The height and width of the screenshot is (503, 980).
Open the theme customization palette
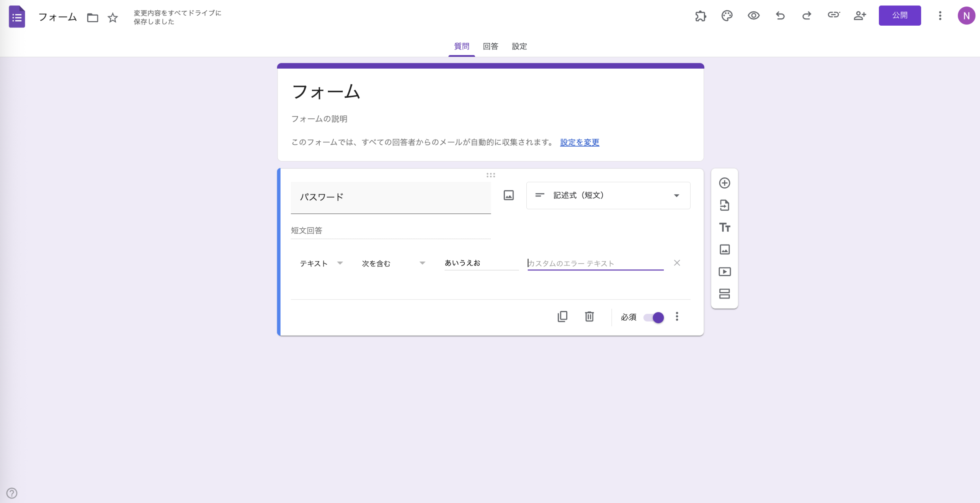(727, 16)
